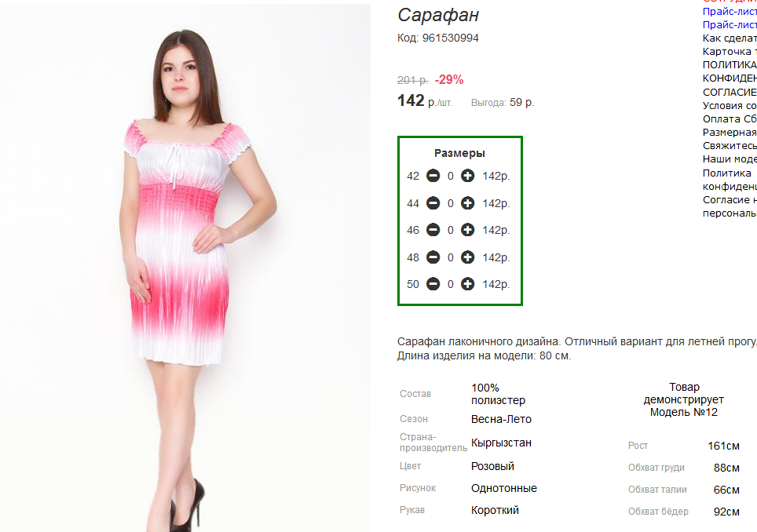757x532 pixels.
Task: Open the second Прайс-лист link
Action: point(730,25)
